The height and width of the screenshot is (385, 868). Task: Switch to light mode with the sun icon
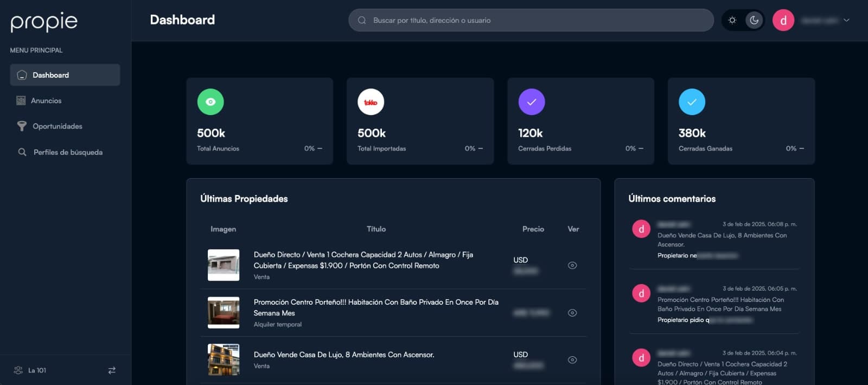[732, 20]
